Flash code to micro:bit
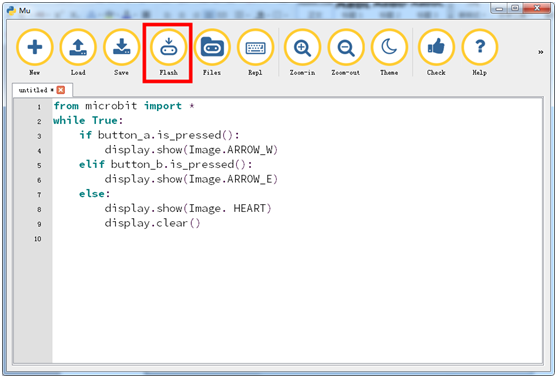Image resolution: width=557 pixels, height=378 pixels. click(x=168, y=47)
